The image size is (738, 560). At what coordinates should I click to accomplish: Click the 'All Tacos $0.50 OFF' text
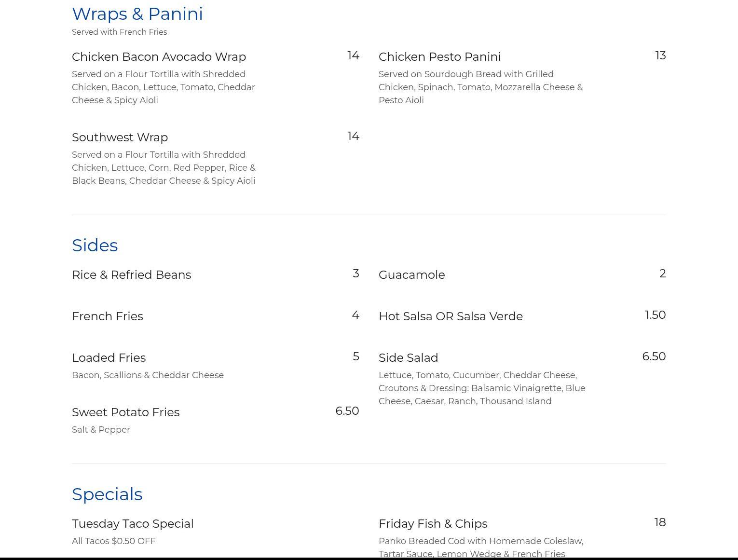click(x=113, y=541)
